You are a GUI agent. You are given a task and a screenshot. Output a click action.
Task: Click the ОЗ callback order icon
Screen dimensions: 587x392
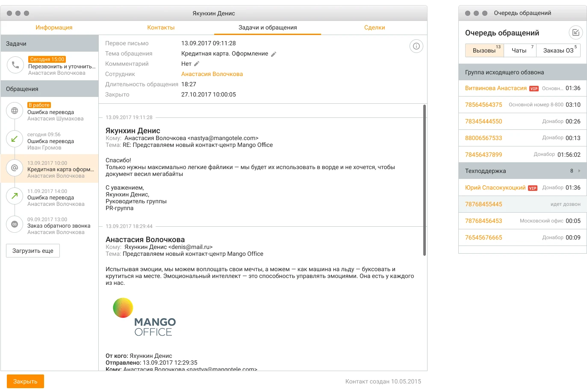(x=15, y=224)
